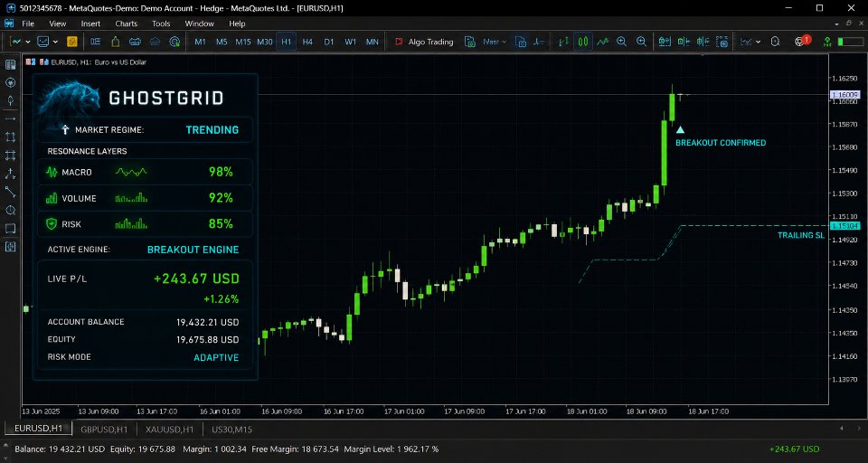
Task: Open the chart profiles monitor icon
Action: click(43, 42)
